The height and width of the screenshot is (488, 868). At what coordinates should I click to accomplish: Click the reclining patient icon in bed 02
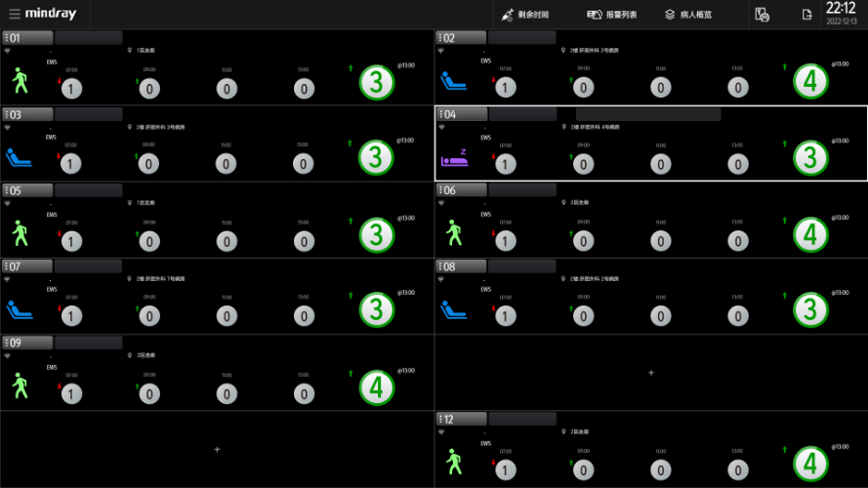pos(454,81)
